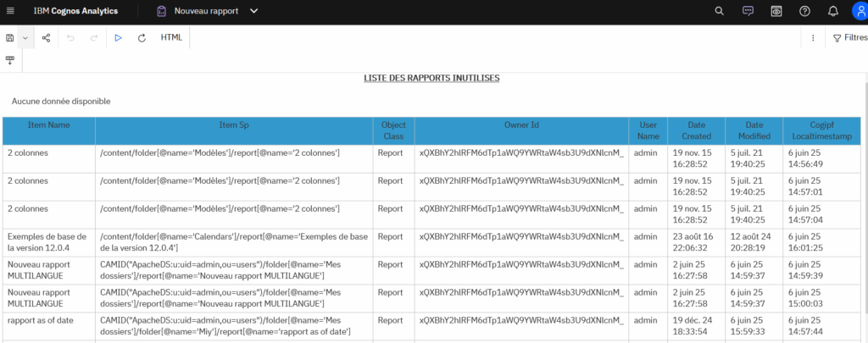This screenshot has height=343, width=868.
Task: Open the help question mark icon
Action: coord(804,11)
